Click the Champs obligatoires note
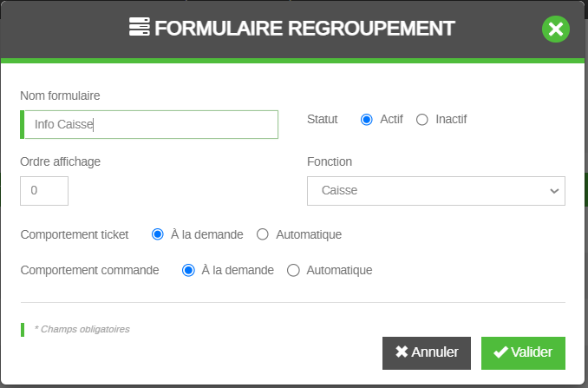This screenshot has width=588, height=388. (82, 330)
